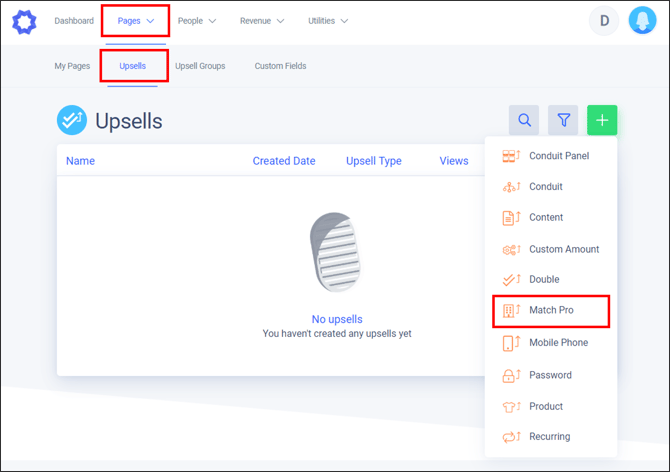The image size is (670, 472).
Task: Click the app logo in top-left corner
Action: coord(23,21)
